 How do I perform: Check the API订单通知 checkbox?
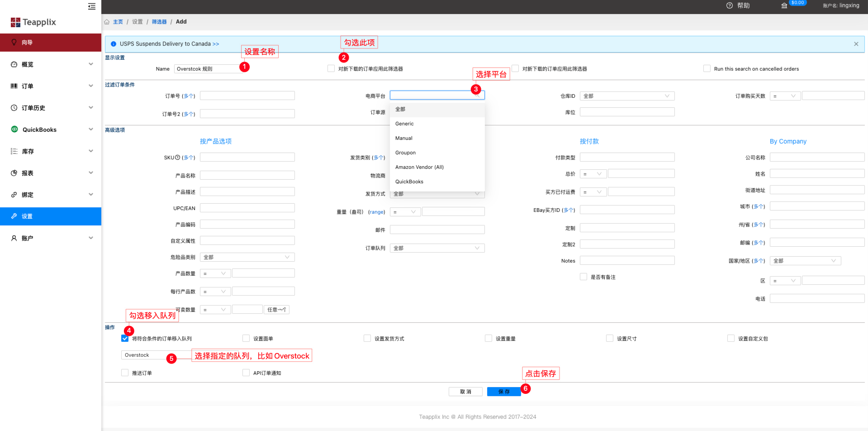[246, 373]
